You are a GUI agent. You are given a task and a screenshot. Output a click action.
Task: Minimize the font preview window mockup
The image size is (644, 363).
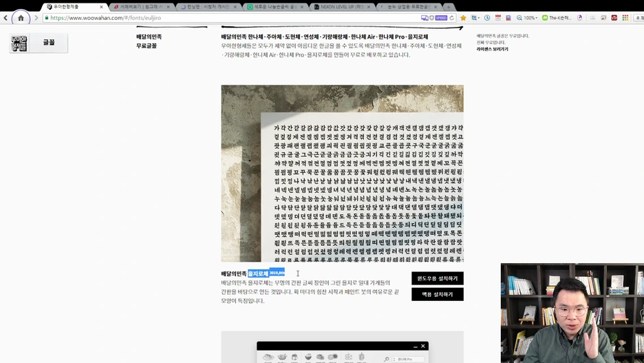point(416,346)
